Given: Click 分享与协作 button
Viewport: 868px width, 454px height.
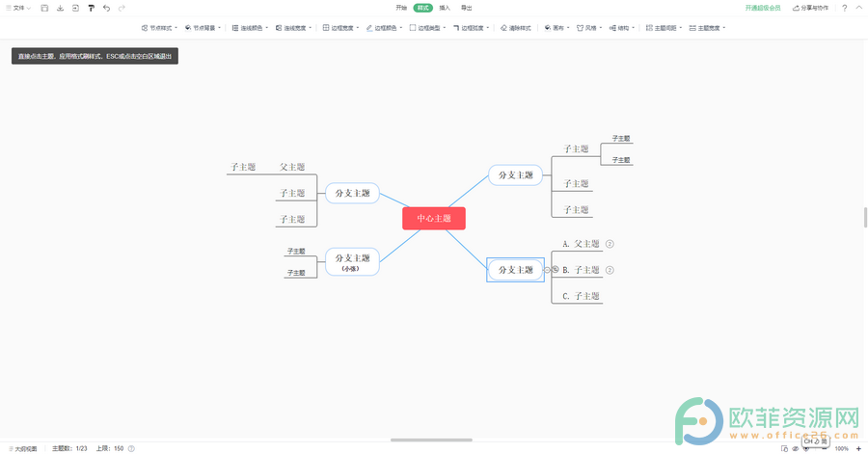Looking at the screenshot, I should pos(810,8).
